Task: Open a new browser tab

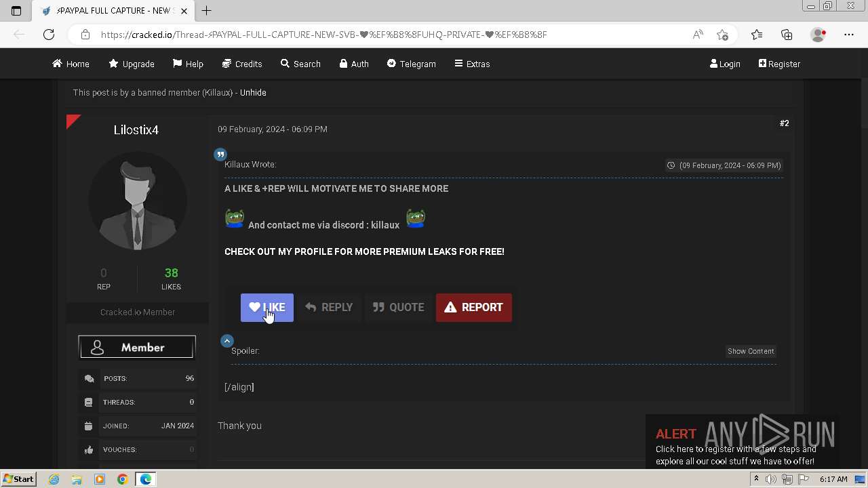Action: point(207,10)
